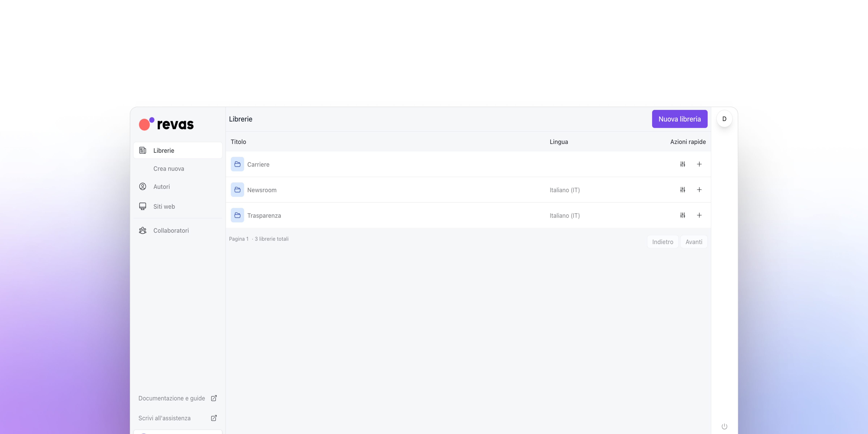Image resolution: width=868 pixels, height=434 pixels.
Task: Click the folder icon beside Trasparenza
Action: tap(237, 215)
